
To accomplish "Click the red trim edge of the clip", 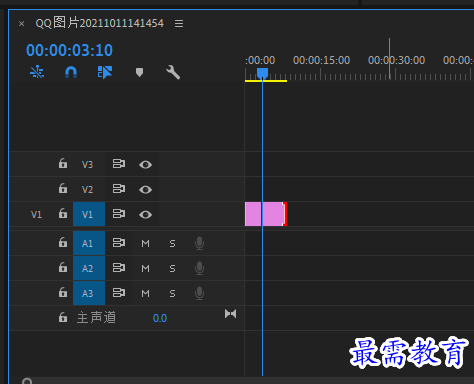I will coord(285,214).
